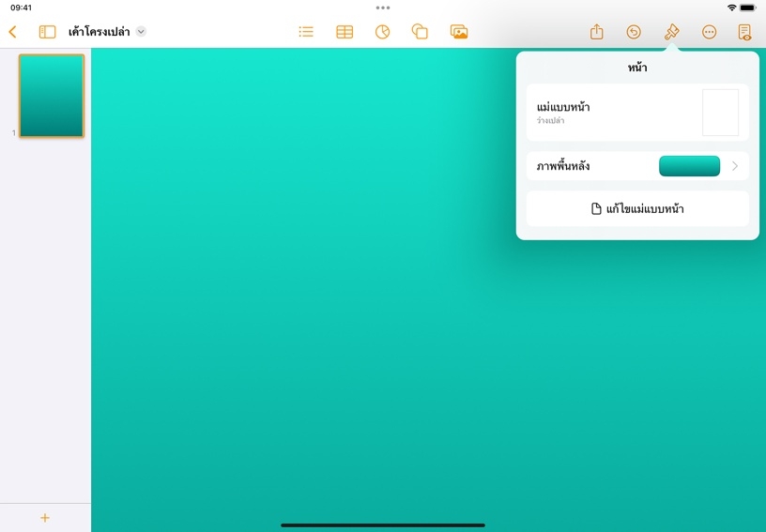Expand the เค้าโครงเปล่า document title dropdown
This screenshot has width=766, height=532.
pos(141,32)
